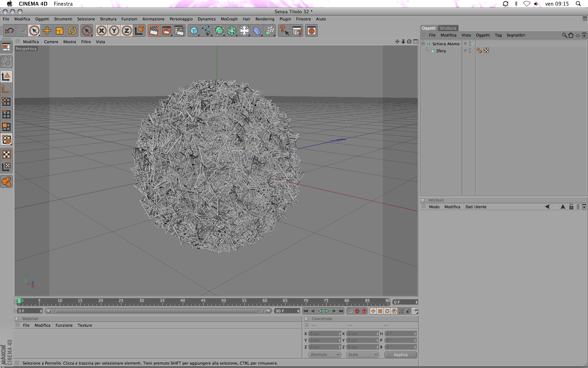Toggle Z axis lock

click(127, 31)
